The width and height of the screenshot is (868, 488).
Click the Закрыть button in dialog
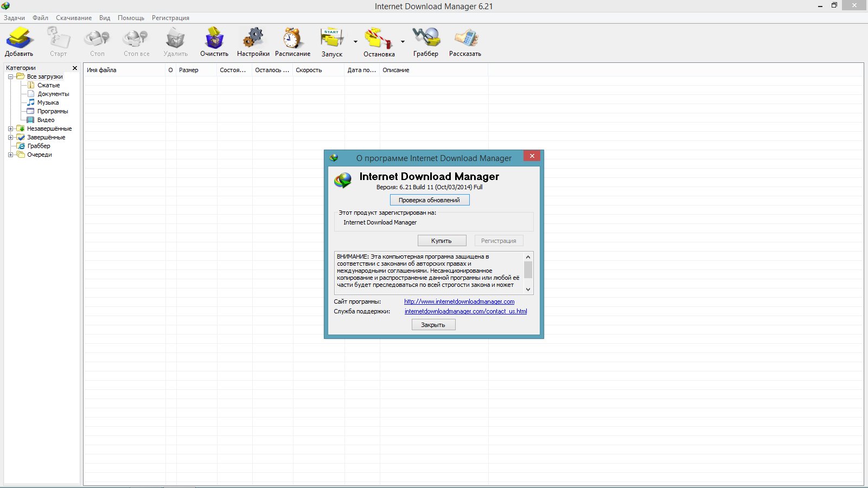coord(433,325)
